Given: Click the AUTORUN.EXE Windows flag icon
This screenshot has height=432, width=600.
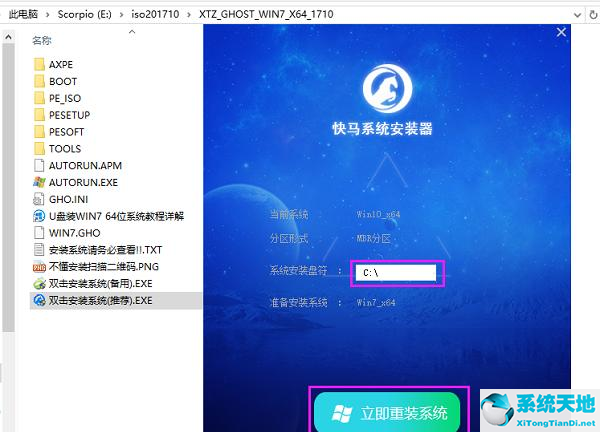Looking at the screenshot, I should click(39, 182).
